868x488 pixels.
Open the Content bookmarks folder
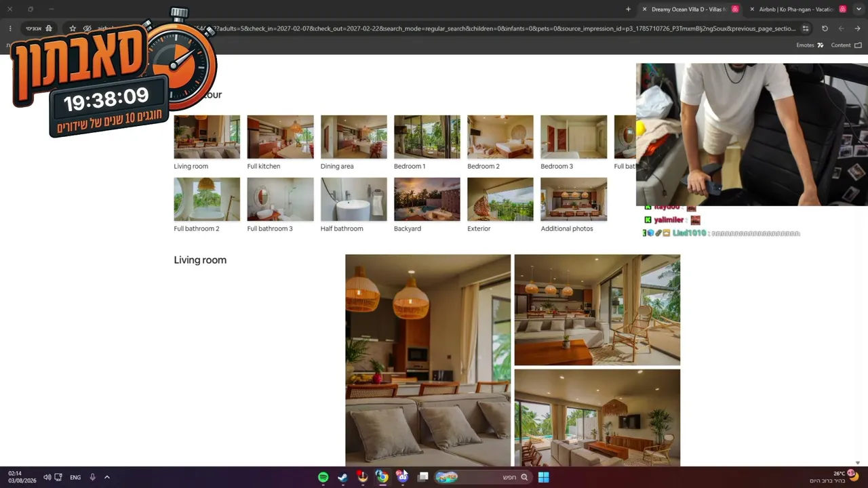pyautogui.click(x=846, y=45)
